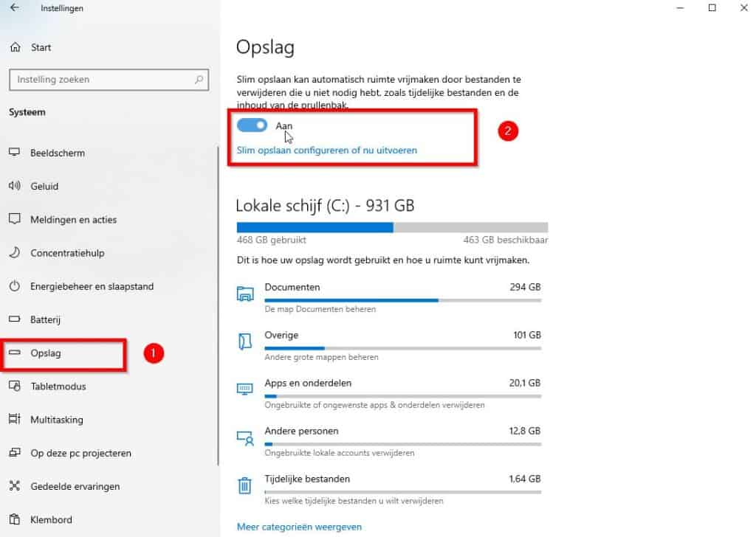Click the search magnifier icon
Image resolution: width=756 pixels, height=537 pixels.
tap(199, 80)
